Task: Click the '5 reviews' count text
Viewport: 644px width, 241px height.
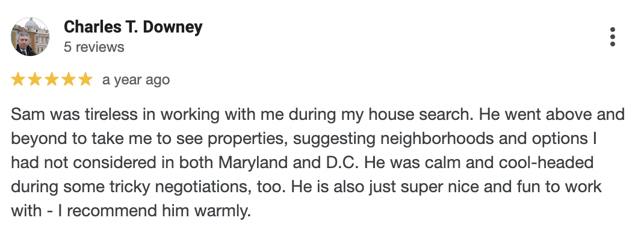Action: (x=94, y=47)
